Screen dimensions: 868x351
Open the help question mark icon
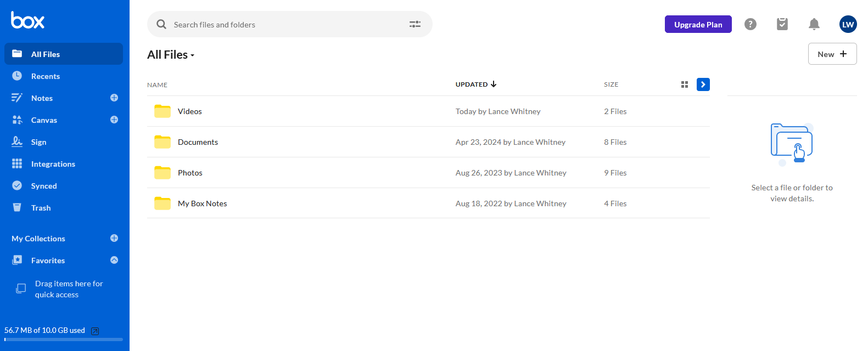tap(751, 24)
